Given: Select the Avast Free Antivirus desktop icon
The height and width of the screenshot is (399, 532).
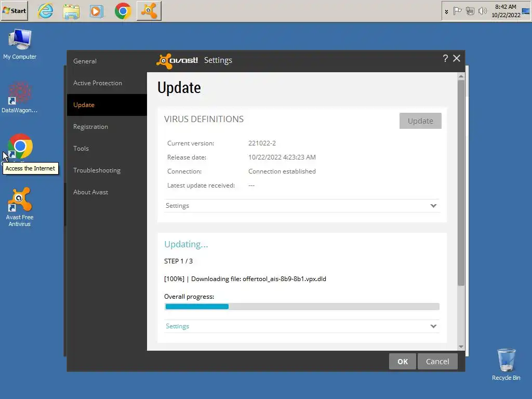Looking at the screenshot, I should pyautogui.click(x=20, y=207).
